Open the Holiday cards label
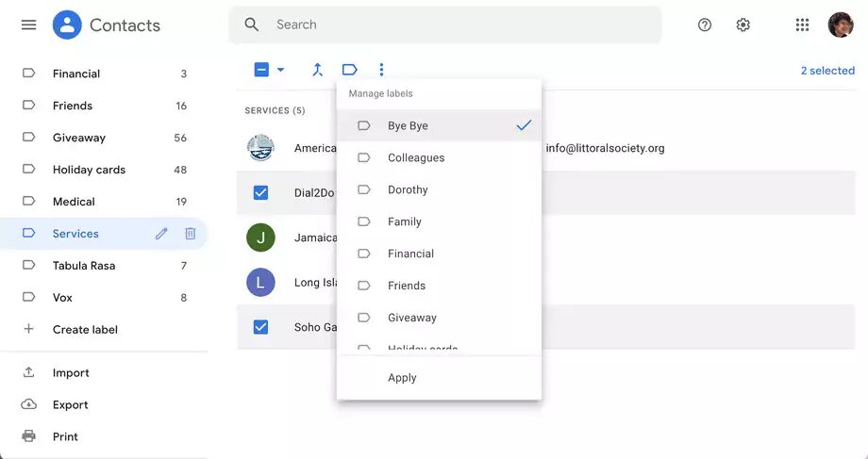Image resolution: width=868 pixels, height=459 pixels. coord(89,170)
